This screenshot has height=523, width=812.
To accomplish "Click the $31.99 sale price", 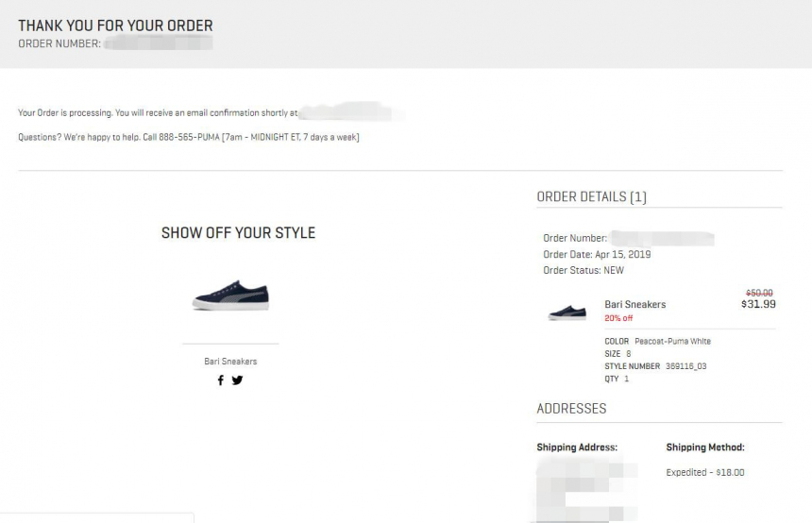I will 758,304.
